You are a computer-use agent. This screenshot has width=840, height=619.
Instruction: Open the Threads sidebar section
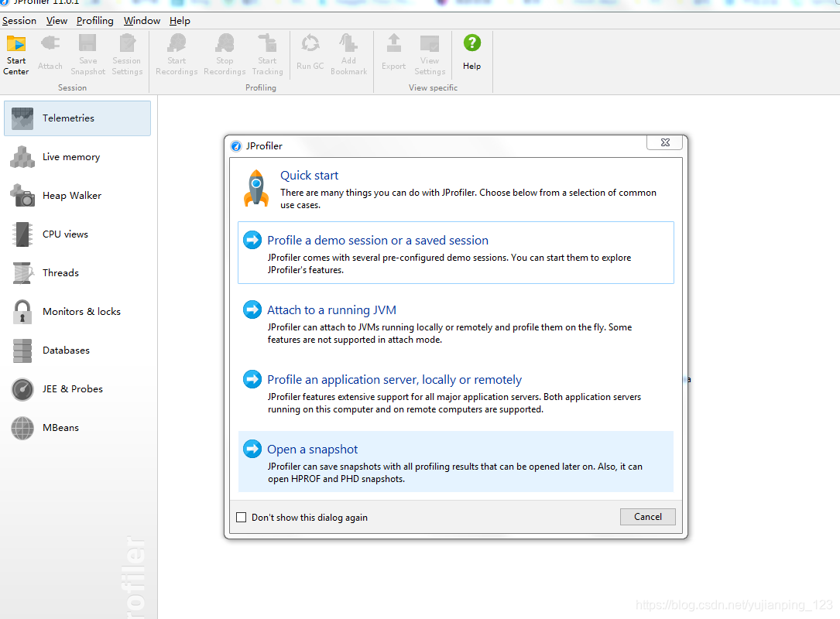coord(77,272)
